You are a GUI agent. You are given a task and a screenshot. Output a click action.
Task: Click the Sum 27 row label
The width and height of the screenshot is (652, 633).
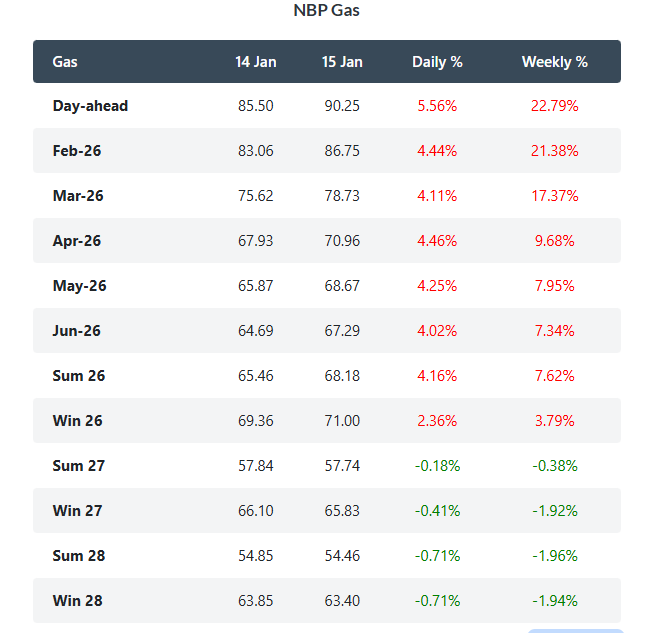coord(79,466)
